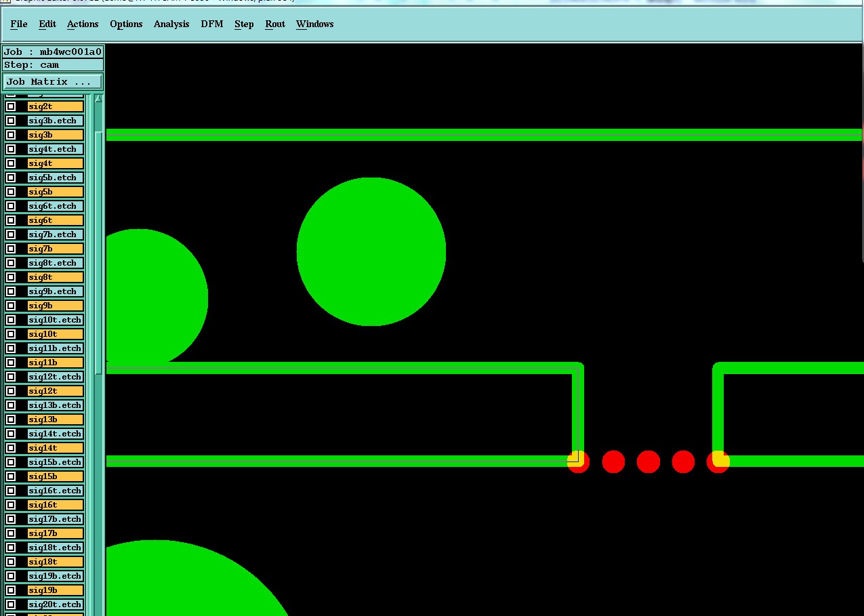Select the sig15b layer name
This screenshot has height=616, width=864.
click(x=56, y=476)
